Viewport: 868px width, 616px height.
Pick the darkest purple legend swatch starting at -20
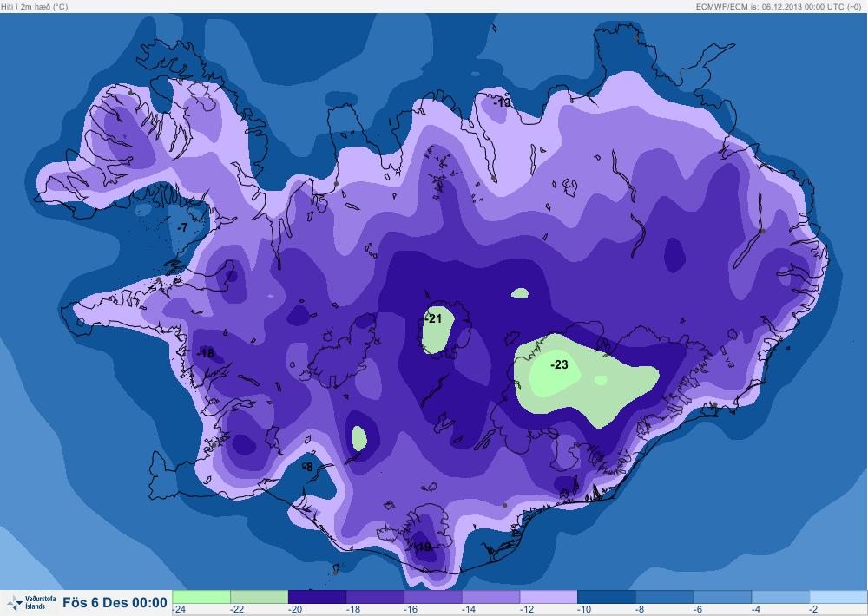317,597
